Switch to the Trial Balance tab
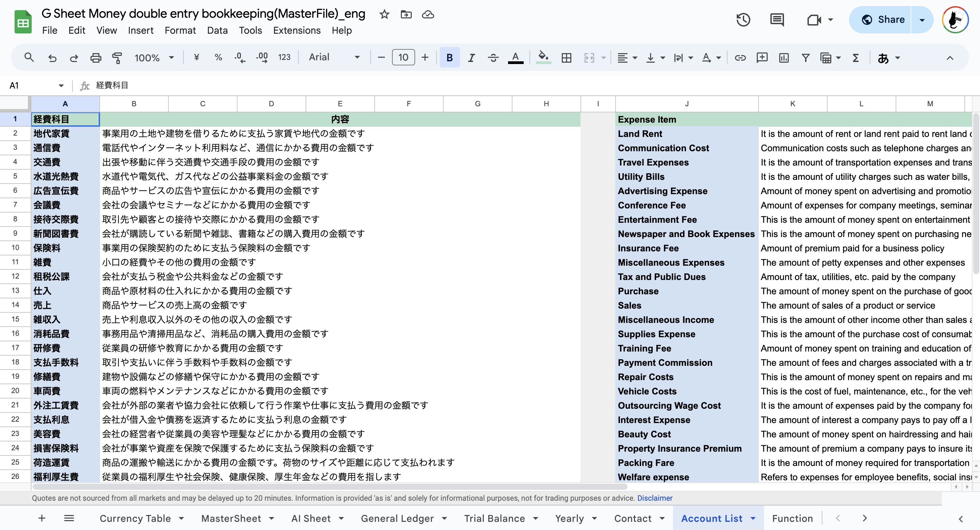 click(x=494, y=518)
